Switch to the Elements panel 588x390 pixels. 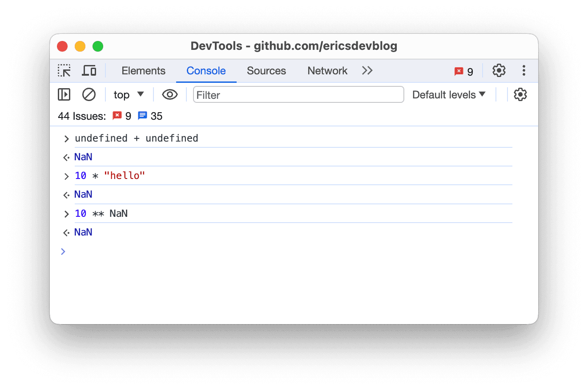[143, 70]
